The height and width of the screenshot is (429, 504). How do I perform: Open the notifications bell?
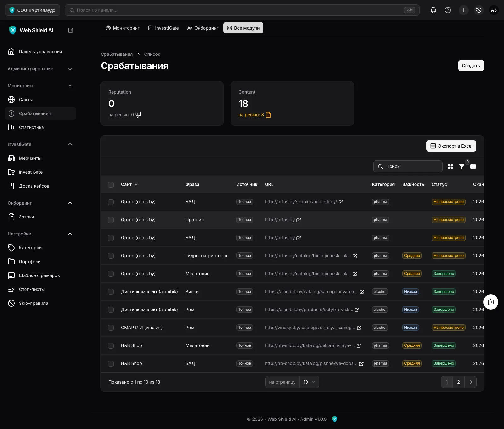tap(433, 10)
